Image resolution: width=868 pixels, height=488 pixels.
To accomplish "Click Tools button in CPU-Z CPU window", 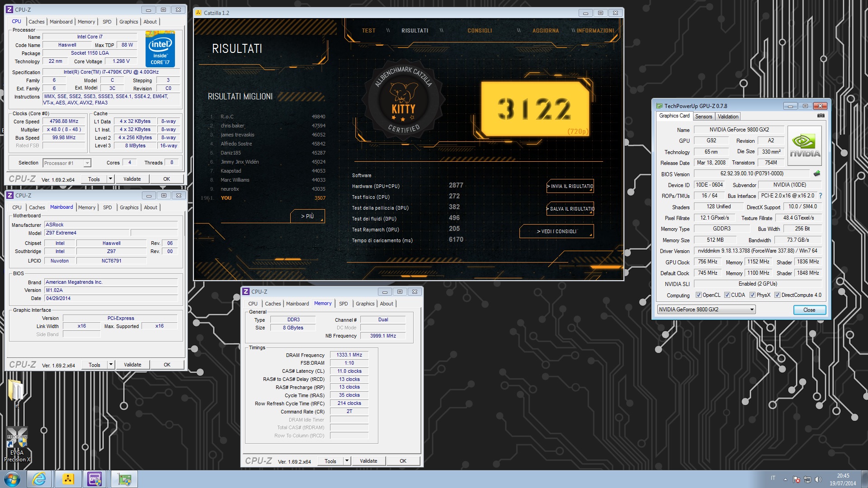I will pyautogui.click(x=94, y=179).
